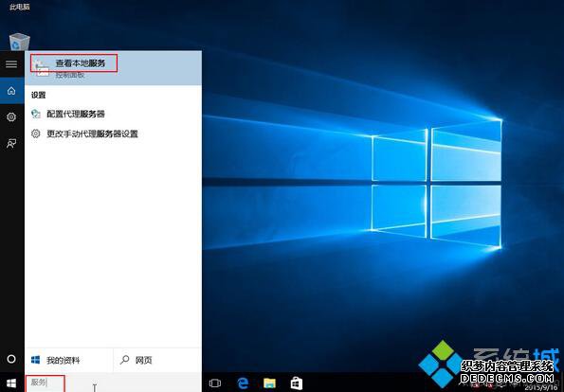
Task: Click the feedback icon in sidebar
Action: (x=11, y=144)
